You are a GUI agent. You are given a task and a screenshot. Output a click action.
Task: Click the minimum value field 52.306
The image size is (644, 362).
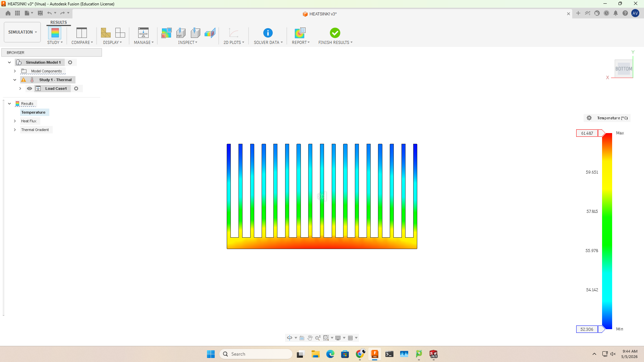click(587, 329)
